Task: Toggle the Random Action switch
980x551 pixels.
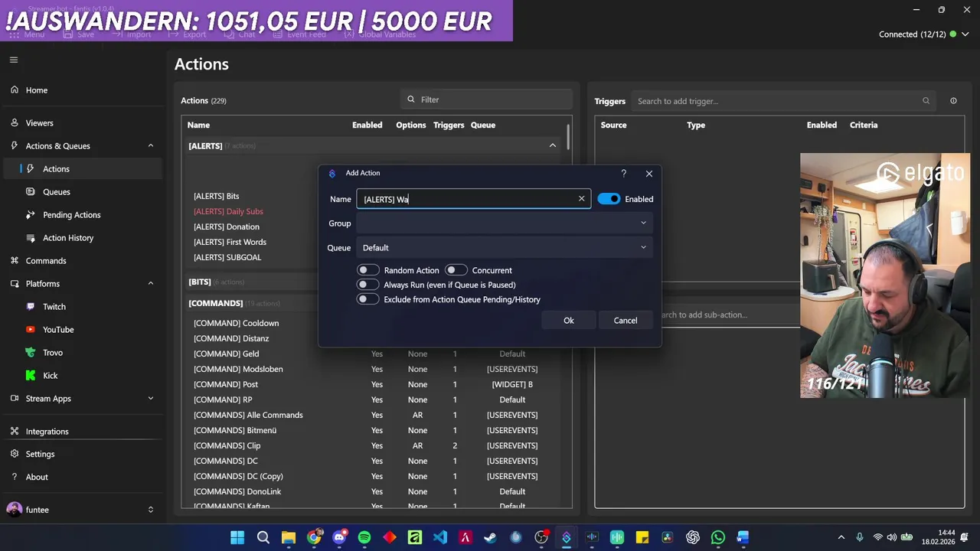Action: coord(368,270)
